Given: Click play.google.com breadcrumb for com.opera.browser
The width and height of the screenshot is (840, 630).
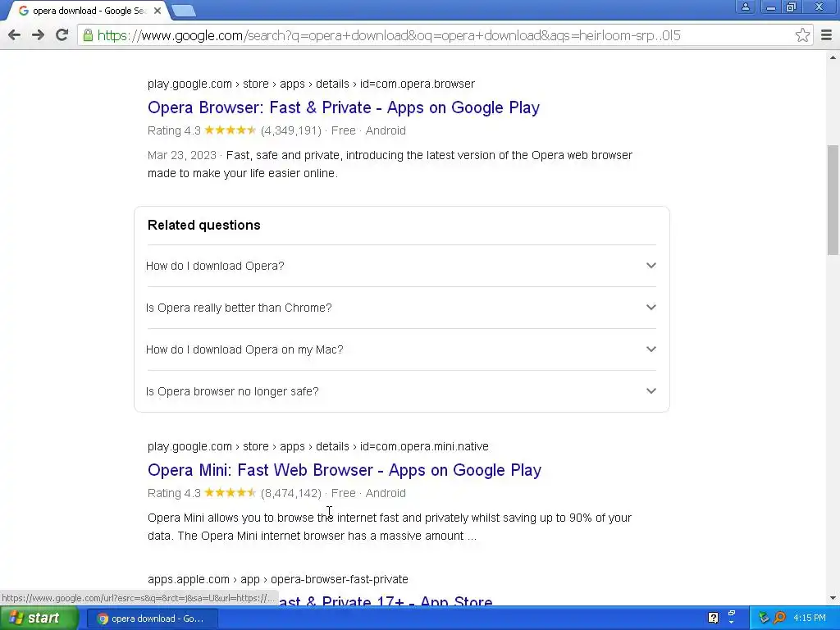Looking at the screenshot, I should point(311,84).
